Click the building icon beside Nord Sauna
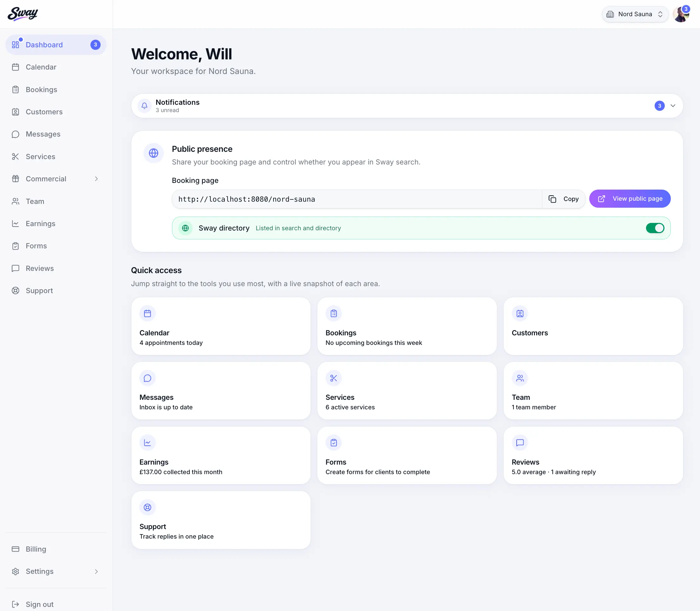Screen dimensions: 700x611 click(610, 14)
